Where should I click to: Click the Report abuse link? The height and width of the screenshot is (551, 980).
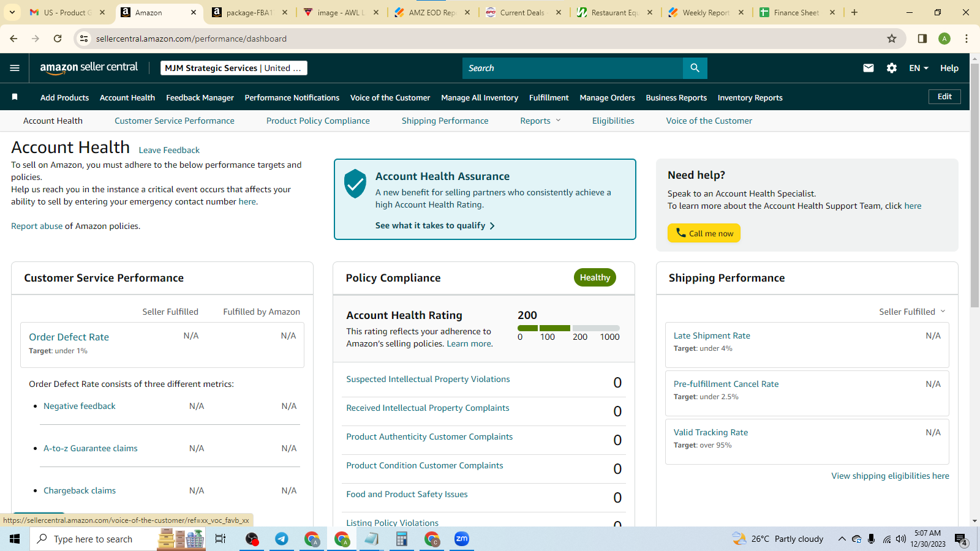click(x=37, y=226)
